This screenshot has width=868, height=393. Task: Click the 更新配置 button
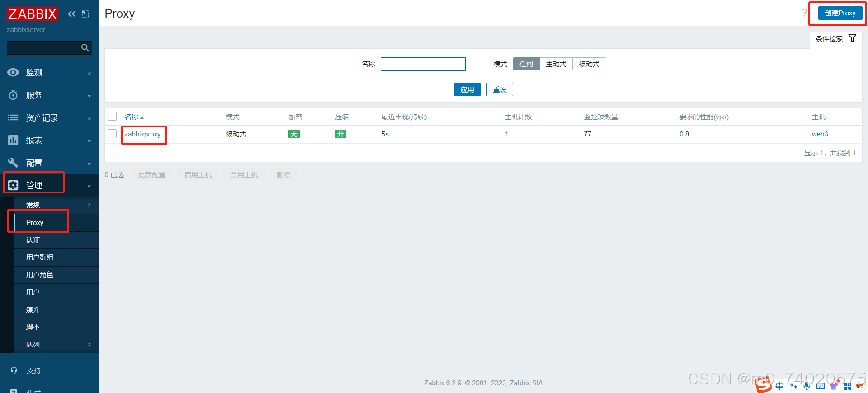tap(152, 175)
